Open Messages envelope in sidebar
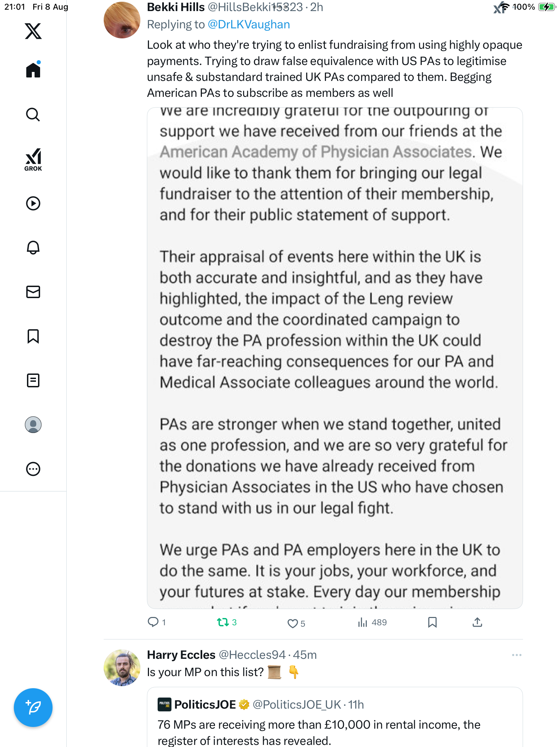This screenshot has width=560, height=747. [33, 292]
